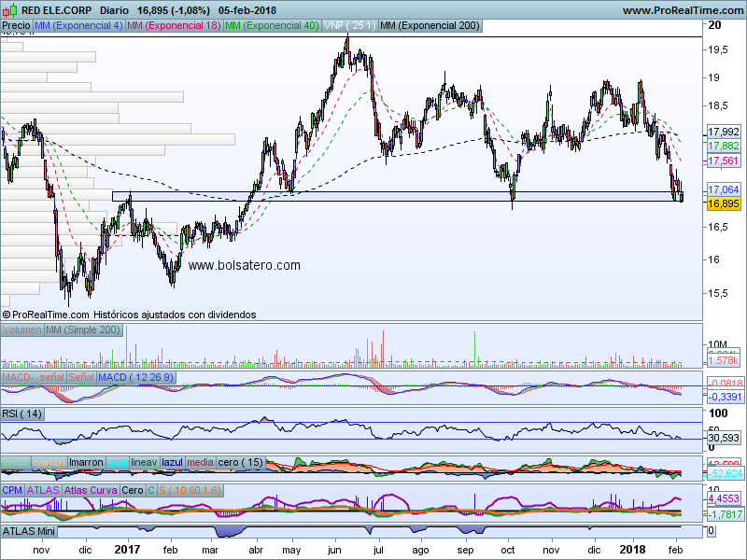Image resolution: width=747 pixels, height=560 pixels.
Task: Open the VNP (25 1) indicator
Action: 348,26
